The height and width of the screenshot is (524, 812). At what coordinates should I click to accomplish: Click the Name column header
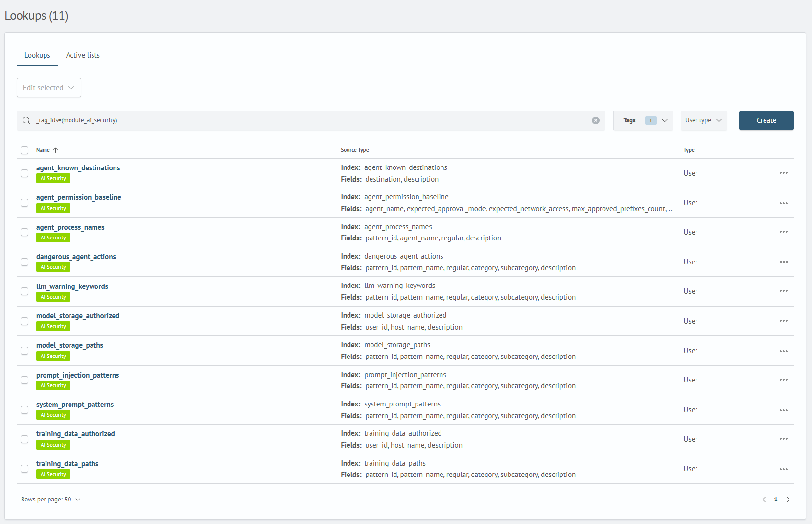43,150
